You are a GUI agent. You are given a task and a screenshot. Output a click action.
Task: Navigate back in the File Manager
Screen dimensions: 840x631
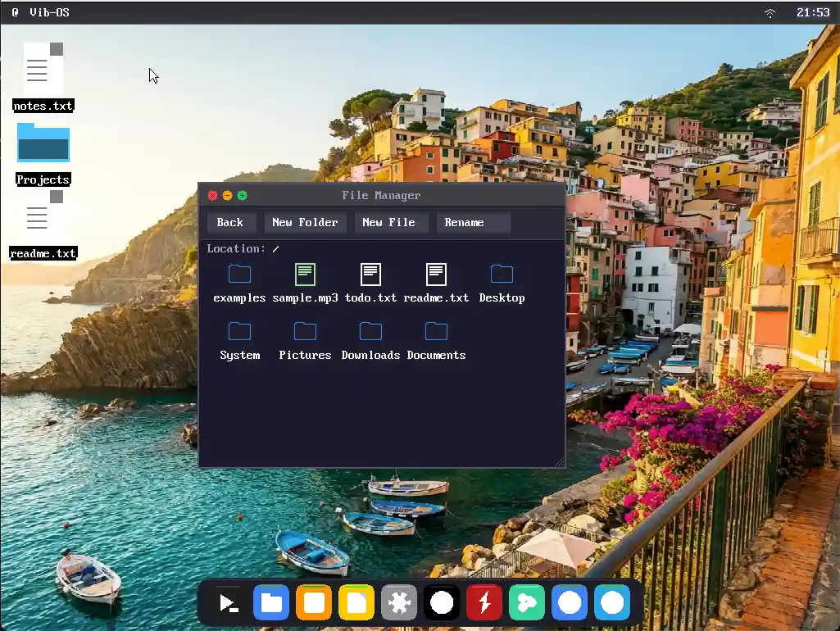[x=230, y=222]
